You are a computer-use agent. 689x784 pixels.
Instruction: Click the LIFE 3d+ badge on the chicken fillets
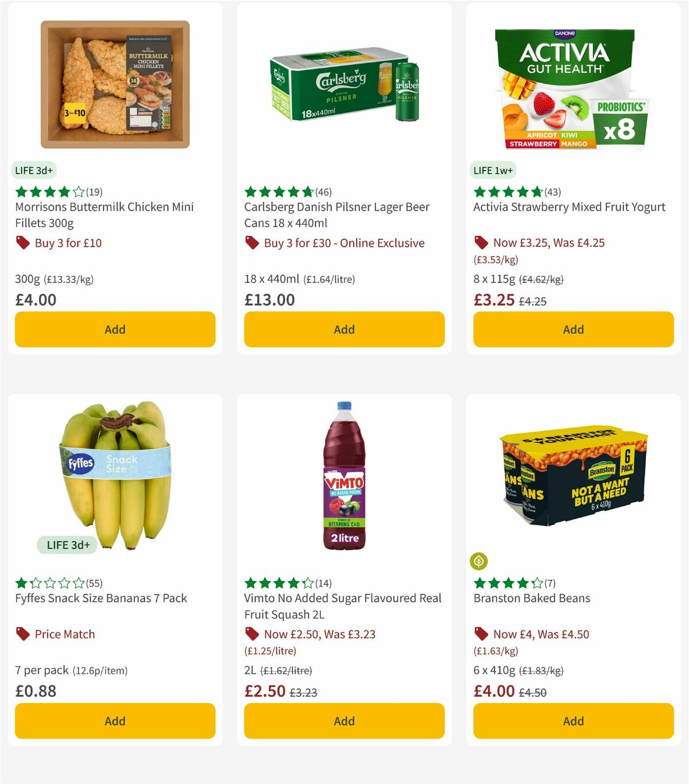click(x=33, y=170)
